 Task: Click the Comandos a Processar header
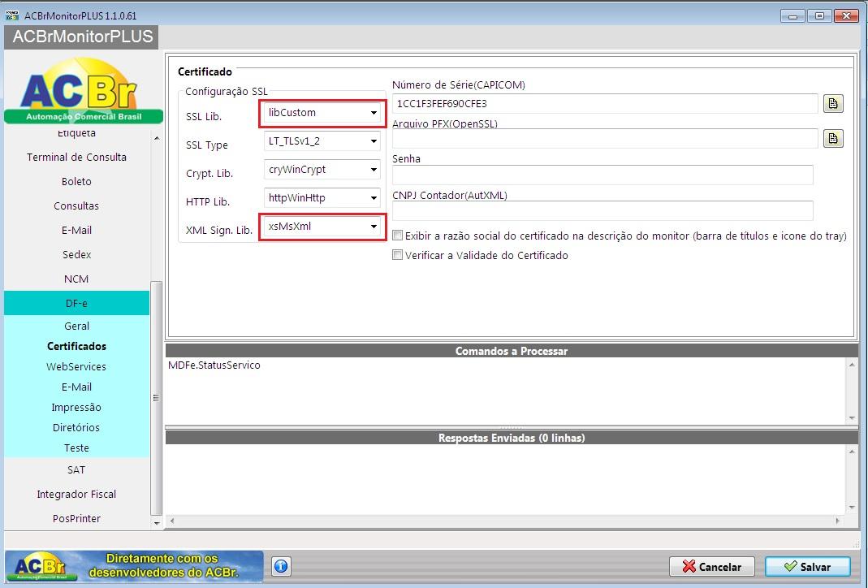(512, 351)
